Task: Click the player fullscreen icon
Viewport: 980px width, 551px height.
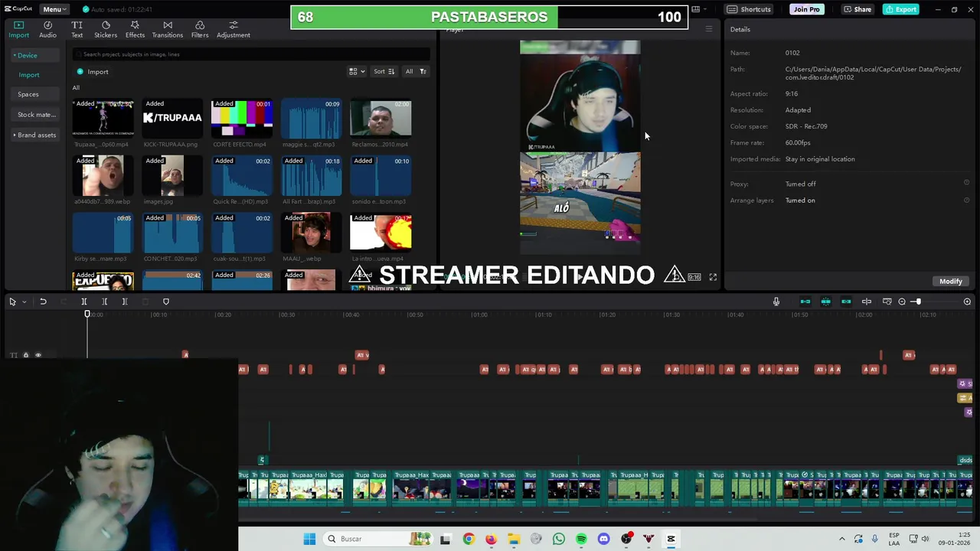Action: tap(713, 277)
